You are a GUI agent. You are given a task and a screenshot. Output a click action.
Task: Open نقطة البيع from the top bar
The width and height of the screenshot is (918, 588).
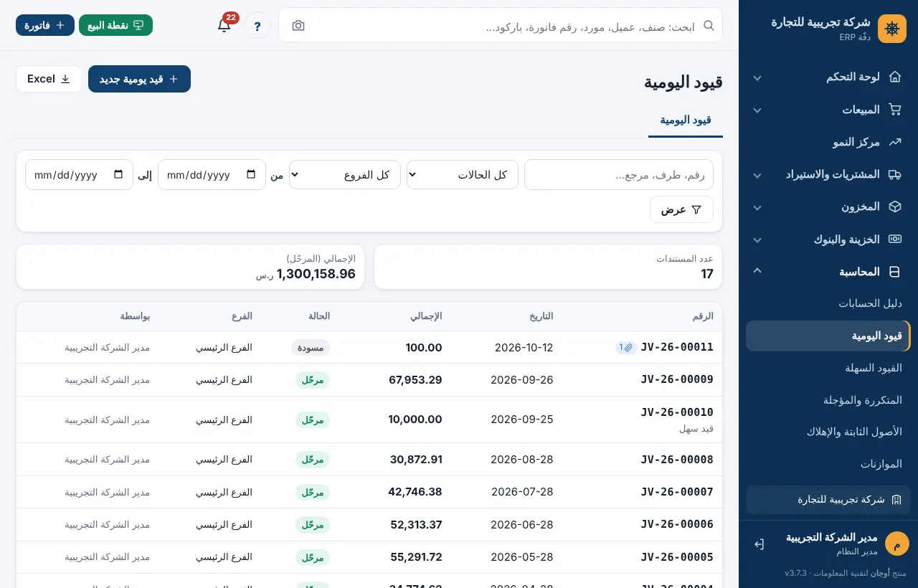[115, 25]
